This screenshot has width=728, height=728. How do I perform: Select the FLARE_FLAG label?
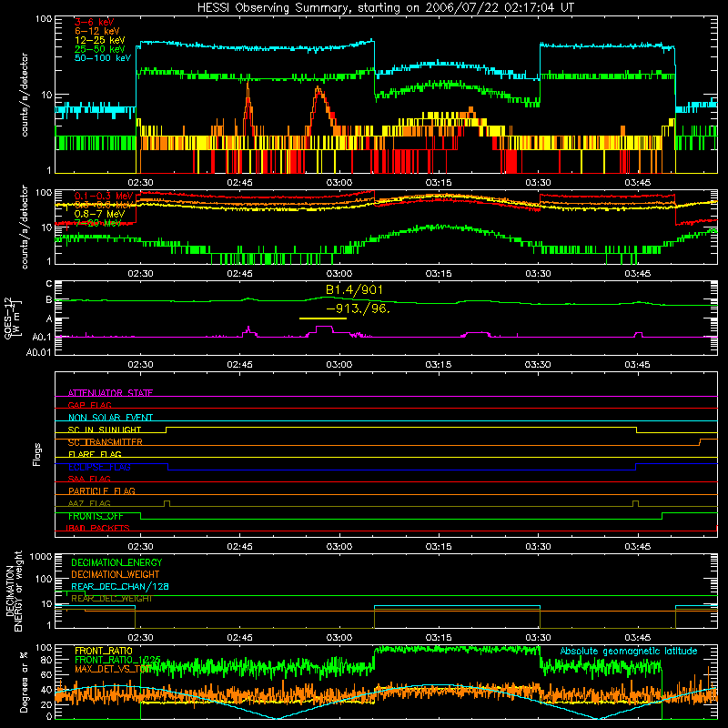[95, 454]
